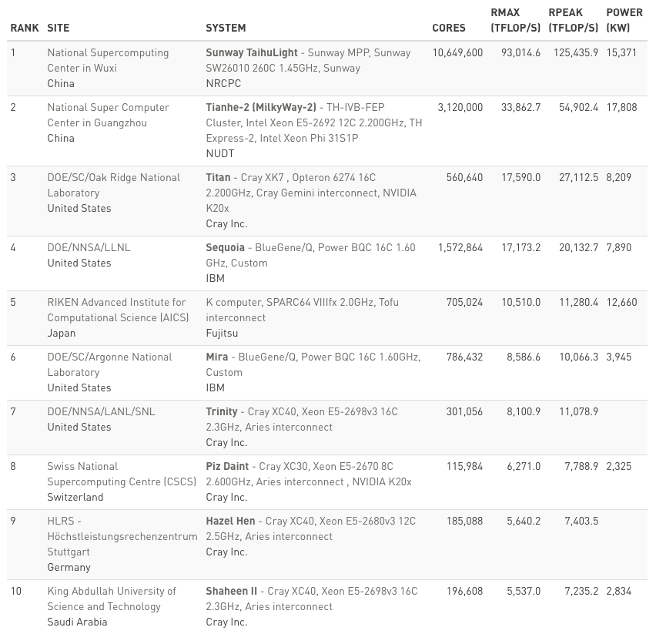Select the Sequoia system link

click(225, 248)
